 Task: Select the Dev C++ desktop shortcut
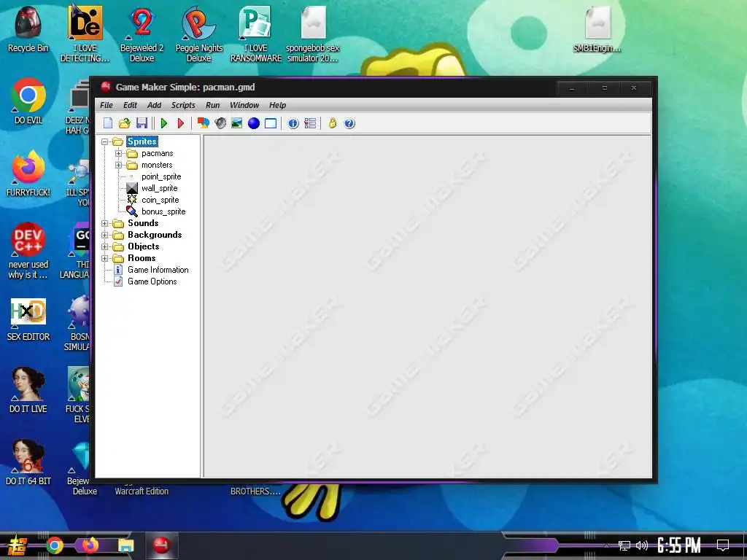28,251
